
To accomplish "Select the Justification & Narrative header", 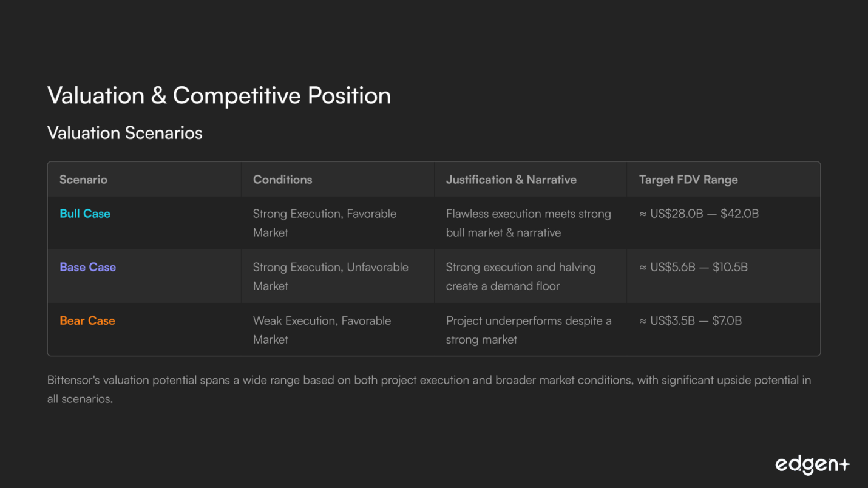I will [x=511, y=180].
